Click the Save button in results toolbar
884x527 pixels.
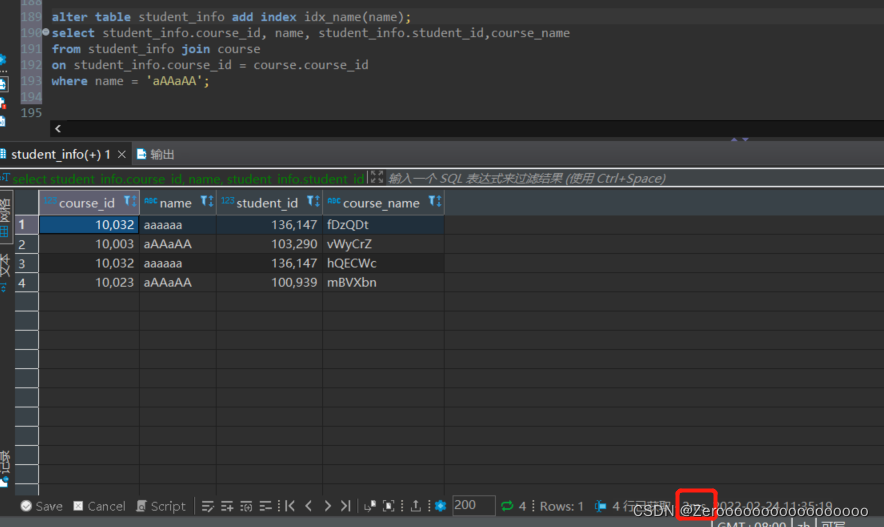(41, 506)
